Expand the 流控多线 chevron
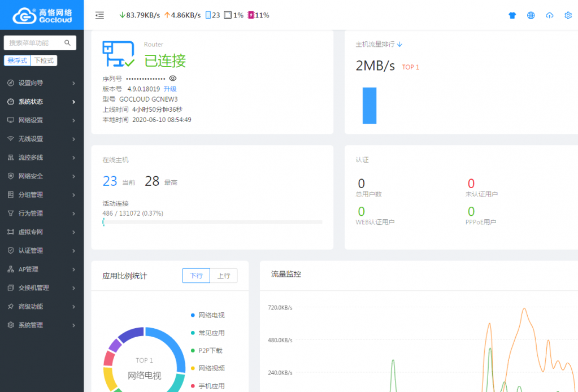The height and width of the screenshot is (392, 578). point(73,158)
